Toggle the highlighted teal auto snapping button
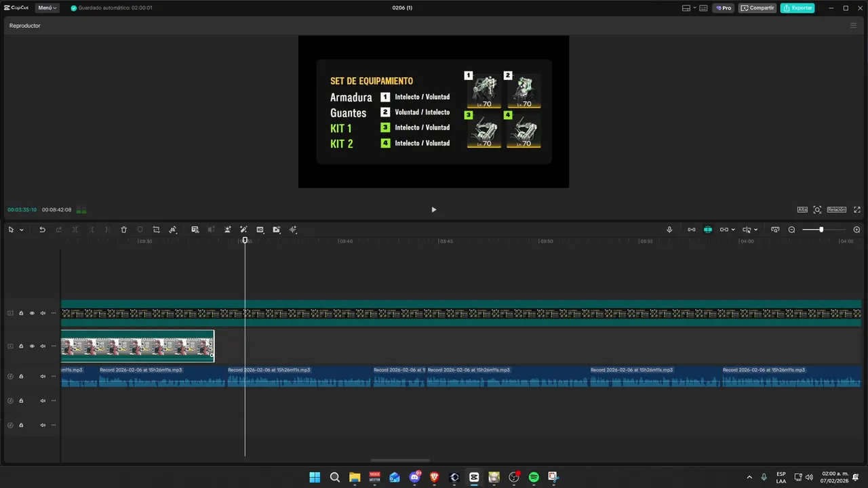 tap(707, 230)
